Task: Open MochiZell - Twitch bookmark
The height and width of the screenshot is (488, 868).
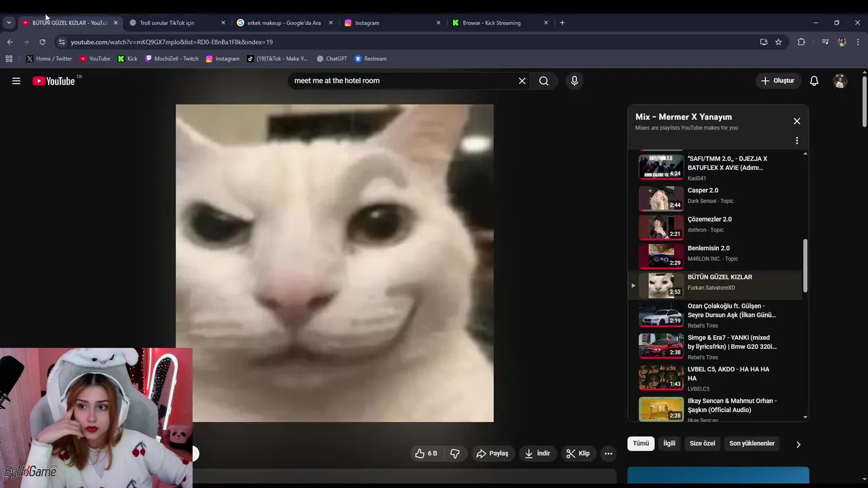Action: (172, 59)
